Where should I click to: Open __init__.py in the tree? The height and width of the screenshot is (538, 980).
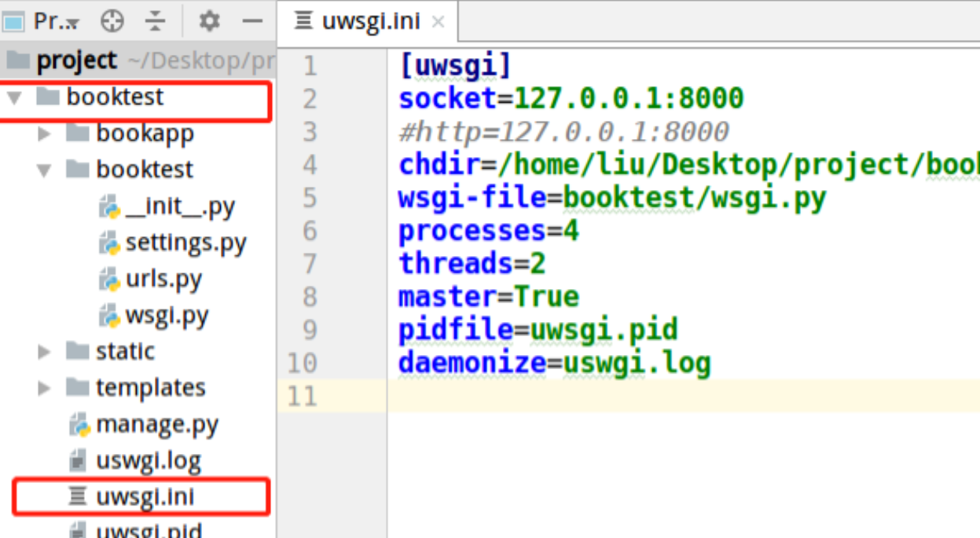pyautogui.click(x=180, y=207)
